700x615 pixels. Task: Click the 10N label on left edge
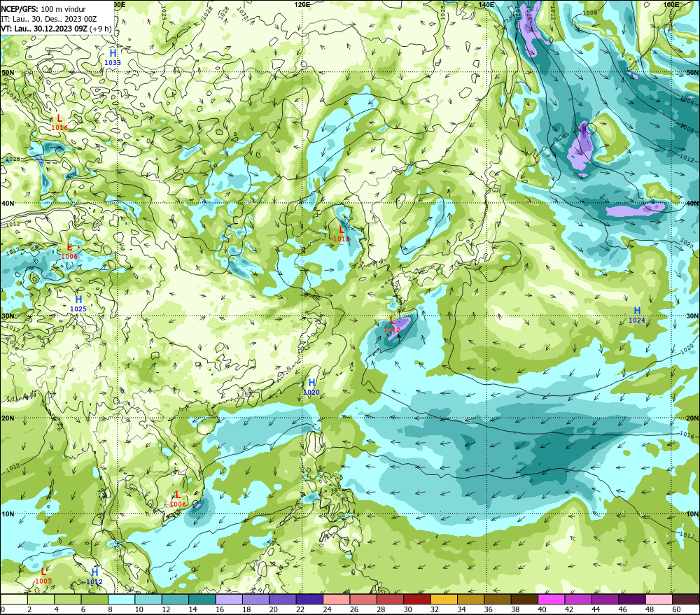coord(8,514)
